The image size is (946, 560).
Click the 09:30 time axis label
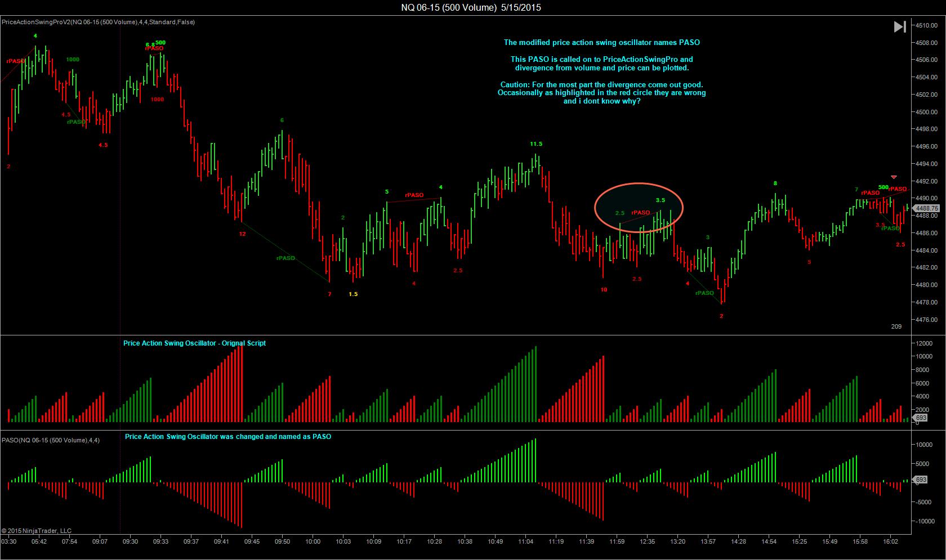coord(130,541)
